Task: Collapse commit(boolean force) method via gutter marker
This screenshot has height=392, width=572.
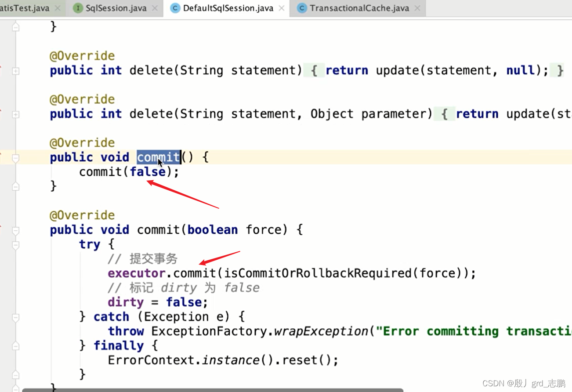Action: tap(15, 230)
